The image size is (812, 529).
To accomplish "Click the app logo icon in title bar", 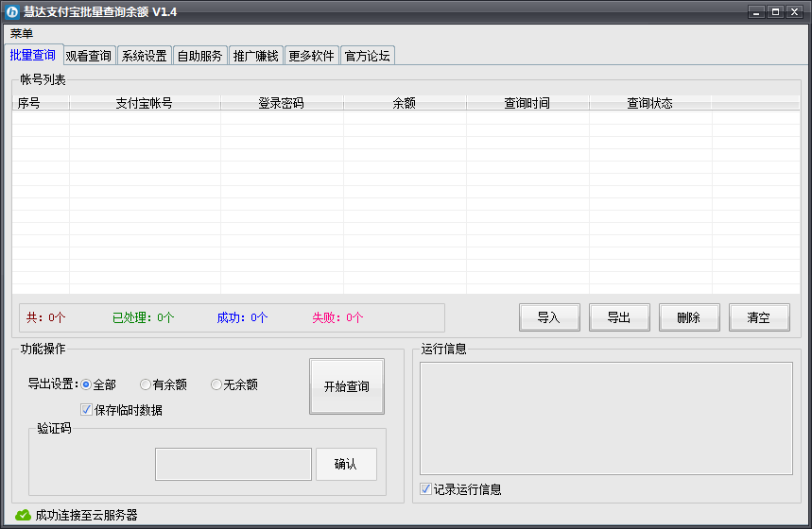I will (13, 11).
